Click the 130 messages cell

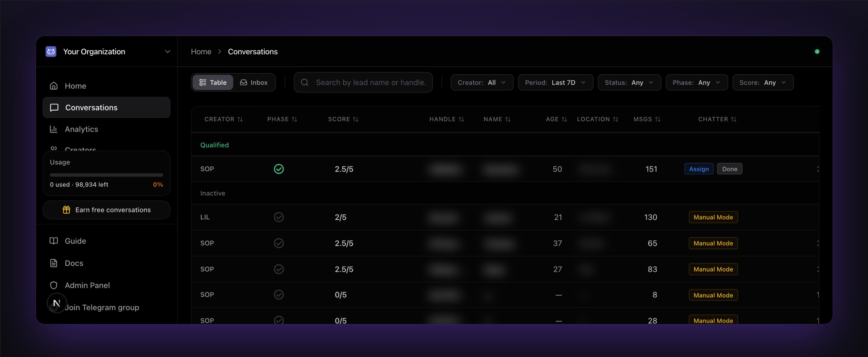point(650,217)
